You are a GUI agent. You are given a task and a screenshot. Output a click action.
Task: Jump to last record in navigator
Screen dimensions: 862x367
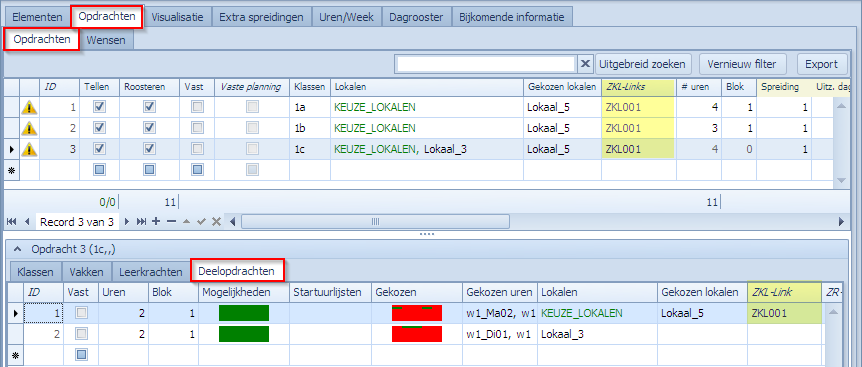[x=142, y=221]
